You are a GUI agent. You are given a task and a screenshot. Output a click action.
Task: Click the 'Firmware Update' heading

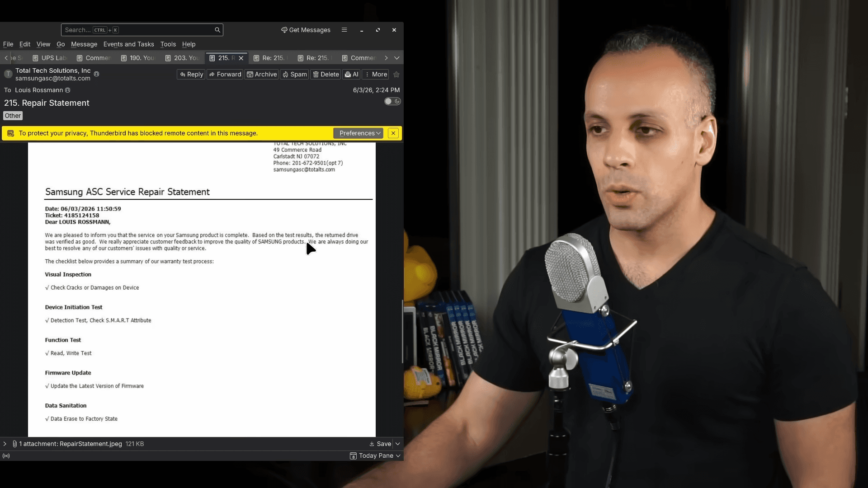click(68, 373)
